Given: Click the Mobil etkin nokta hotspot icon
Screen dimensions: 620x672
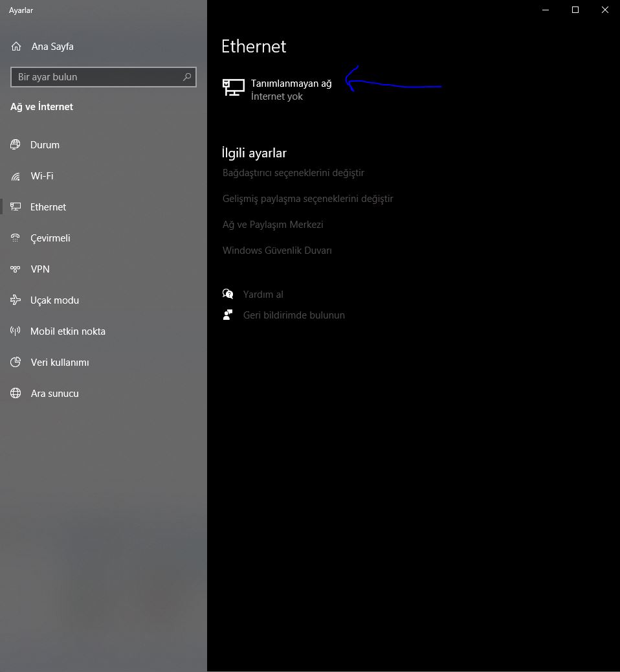Looking at the screenshot, I should (16, 331).
